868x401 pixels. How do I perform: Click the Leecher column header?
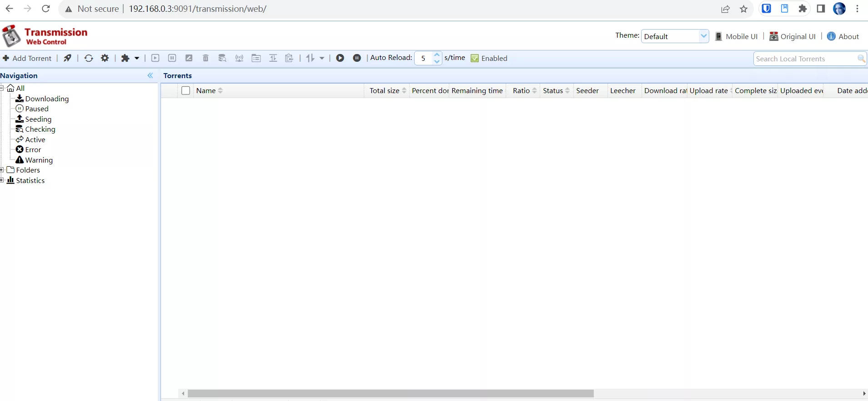625,90
